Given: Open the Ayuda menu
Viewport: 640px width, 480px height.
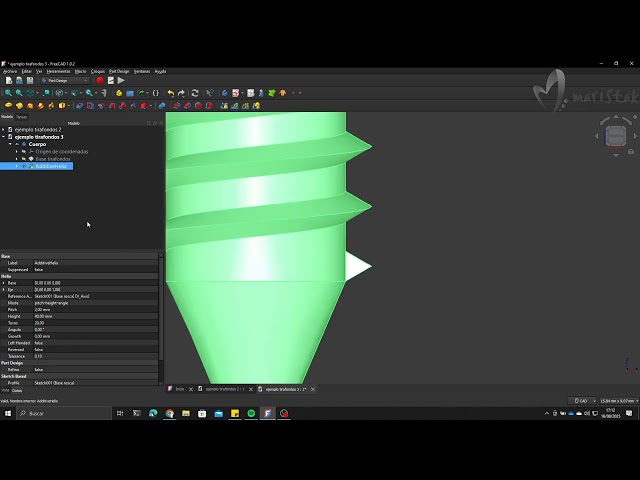Looking at the screenshot, I should [x=160, y=71].
